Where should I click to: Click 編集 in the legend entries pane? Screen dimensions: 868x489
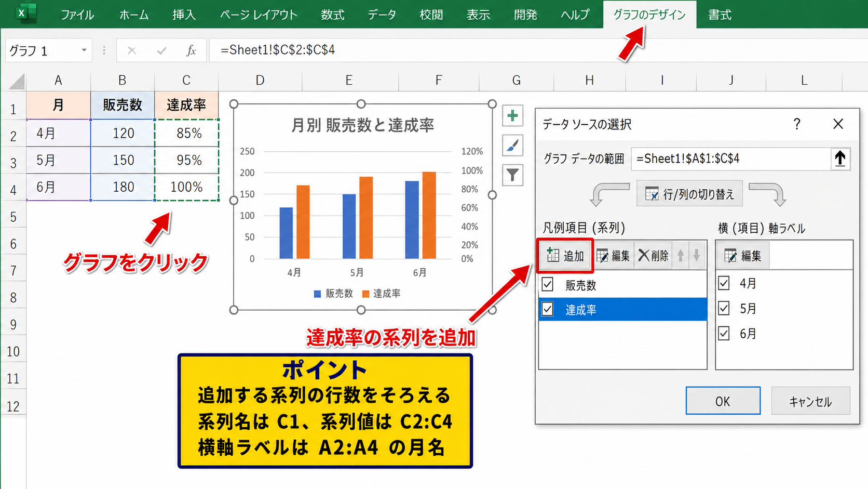(x=613, y=256)
